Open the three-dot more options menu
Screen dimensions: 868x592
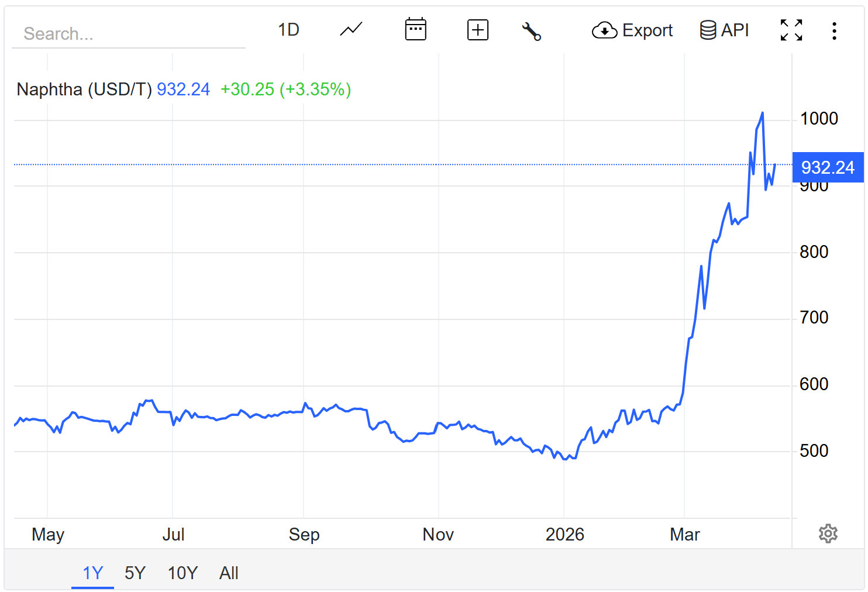click(834, 31)
